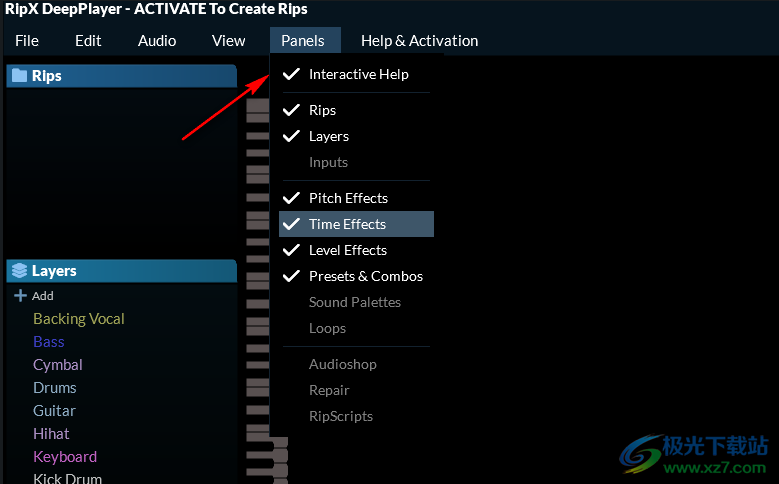Screen dimensions: 779x484
Task: Click the plus icon to add layer
Action: click(20, 296)
